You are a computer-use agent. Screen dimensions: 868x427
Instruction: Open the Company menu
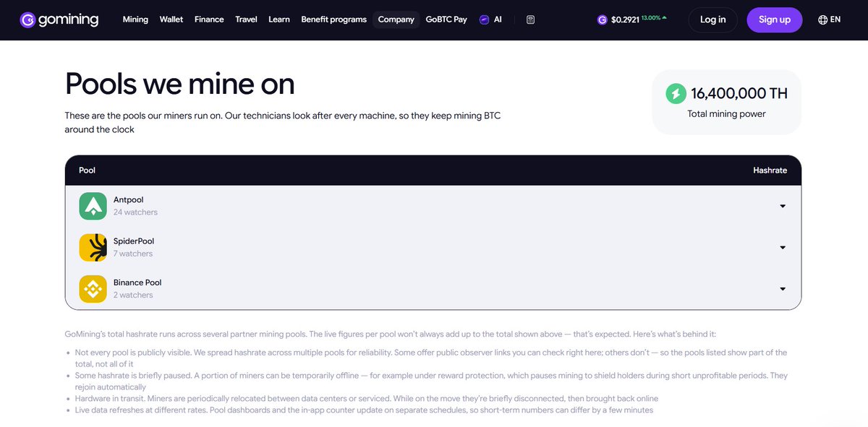(396, 20)
